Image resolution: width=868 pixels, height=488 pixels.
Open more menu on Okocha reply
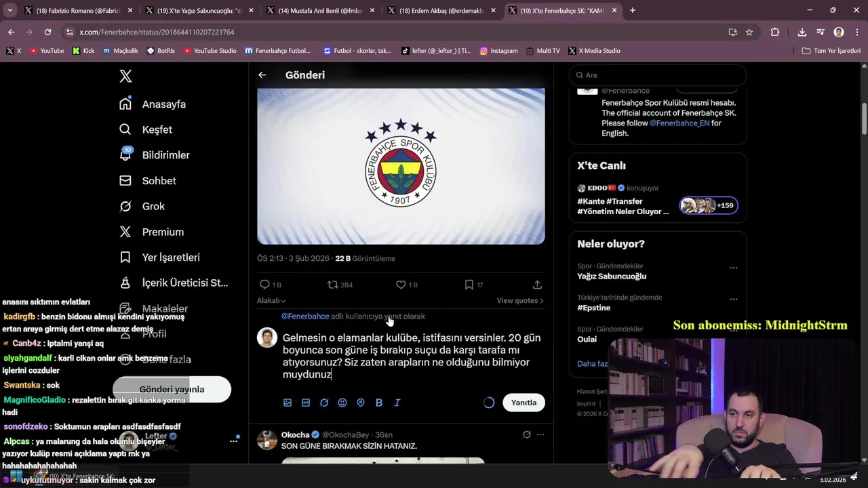pyautogui.click(x=540, y=434)
